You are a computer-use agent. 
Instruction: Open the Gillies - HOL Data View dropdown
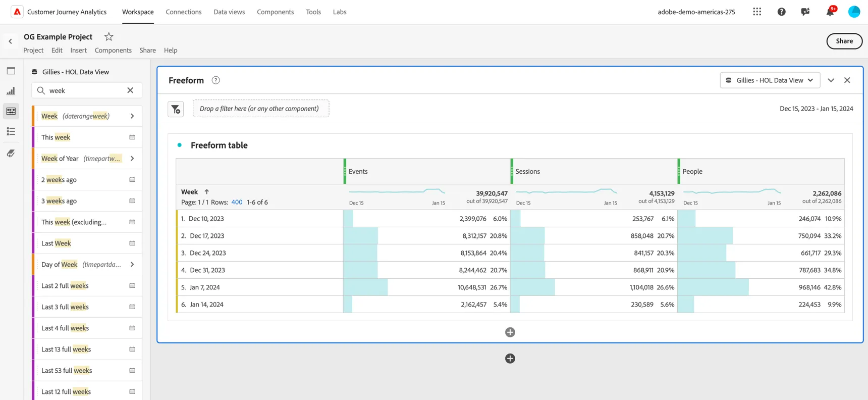(x=770, y=80)
